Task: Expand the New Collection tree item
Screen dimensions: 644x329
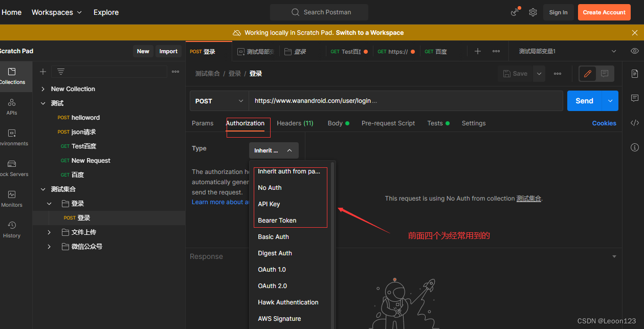Action: click(x=43, y=89)
